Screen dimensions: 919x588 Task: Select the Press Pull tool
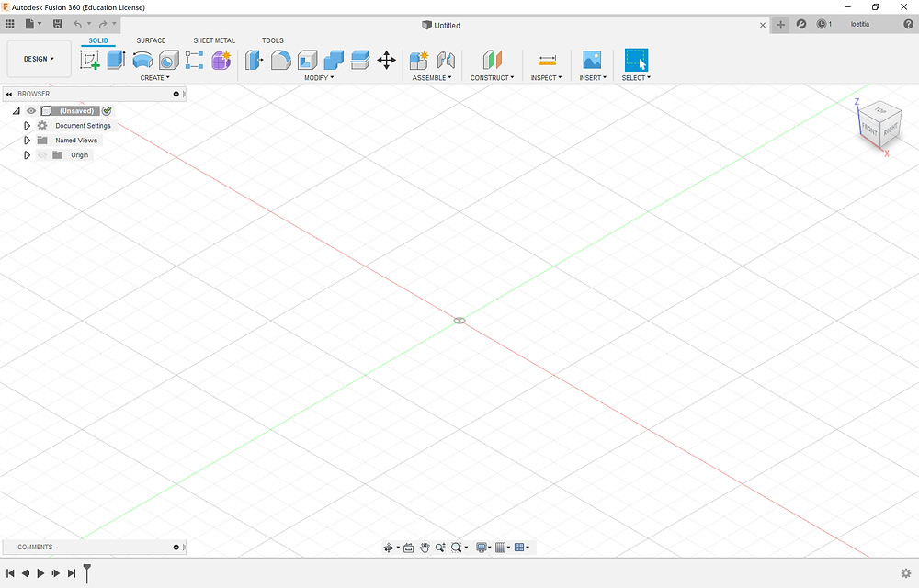coord(254,60)
